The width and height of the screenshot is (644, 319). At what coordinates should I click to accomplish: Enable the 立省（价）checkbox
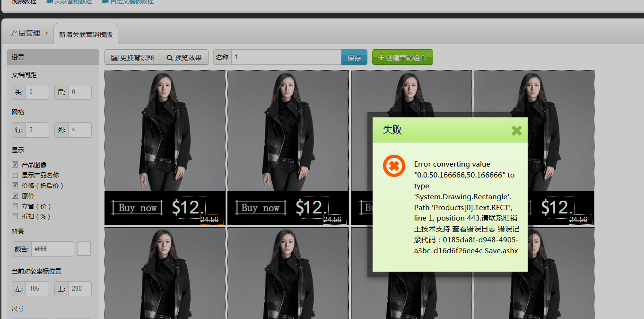[15, 206]
